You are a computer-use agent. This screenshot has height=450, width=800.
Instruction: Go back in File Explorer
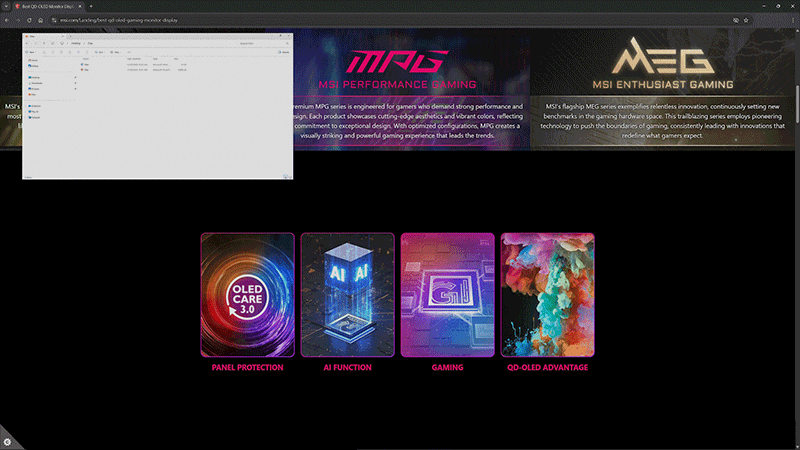click(x=27, y=43)
